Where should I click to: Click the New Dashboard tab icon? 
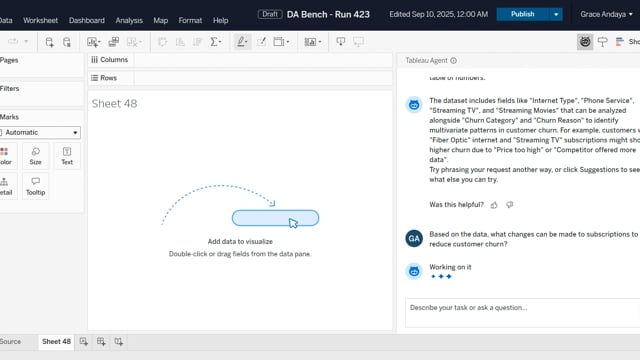(x=101, y=342)
